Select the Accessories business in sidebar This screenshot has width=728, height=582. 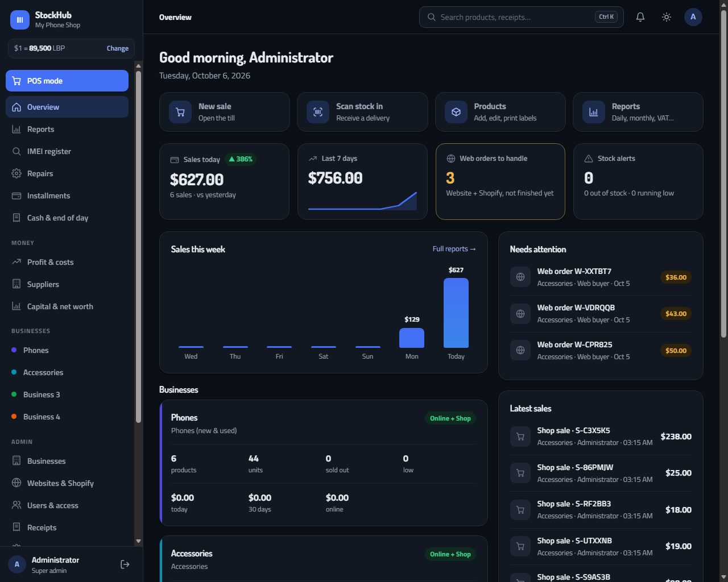tap(67, 372)
